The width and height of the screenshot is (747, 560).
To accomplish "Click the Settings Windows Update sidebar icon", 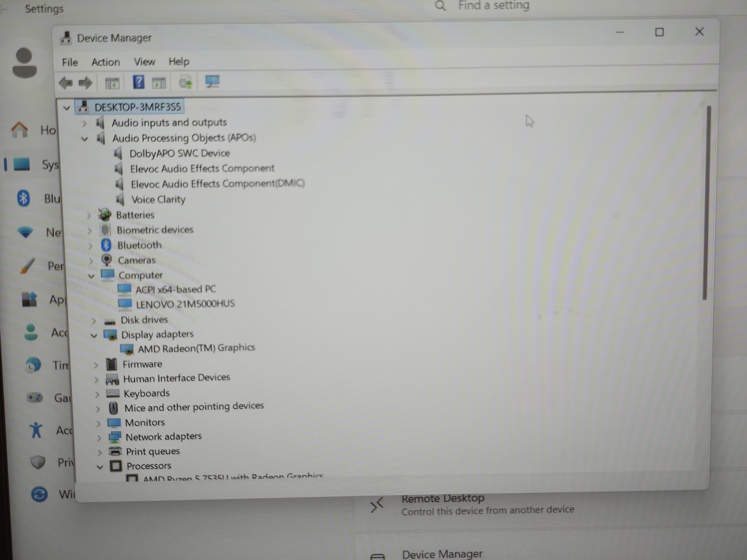I will point(39,494).
